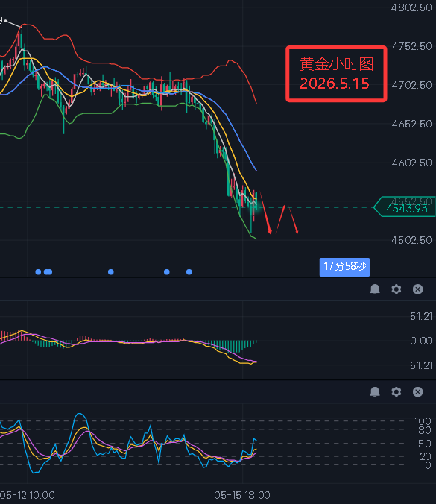This screenshot has height=504, width=436.
Task: Click the 黄金小时图 annotation box
Action: pos(336,74)
